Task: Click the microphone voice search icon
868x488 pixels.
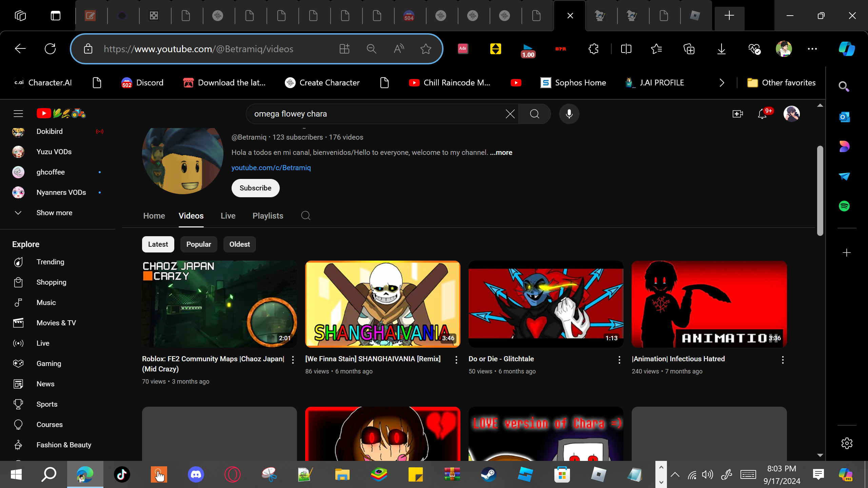Action: pos(569,114)
